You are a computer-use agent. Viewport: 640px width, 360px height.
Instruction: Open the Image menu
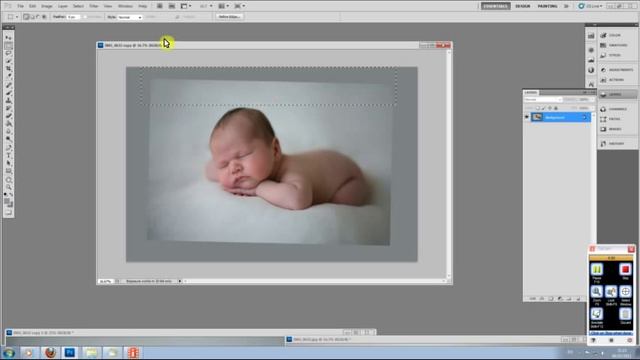[47, 6]
